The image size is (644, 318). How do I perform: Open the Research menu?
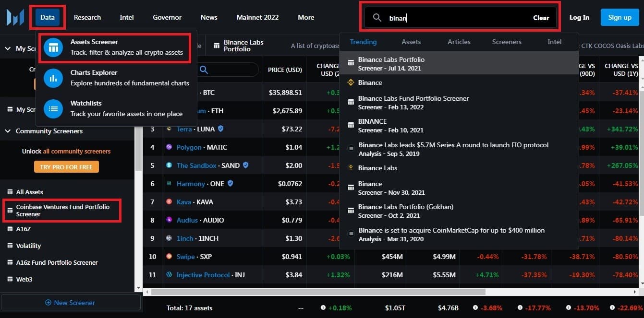click(x=87, y=17)
